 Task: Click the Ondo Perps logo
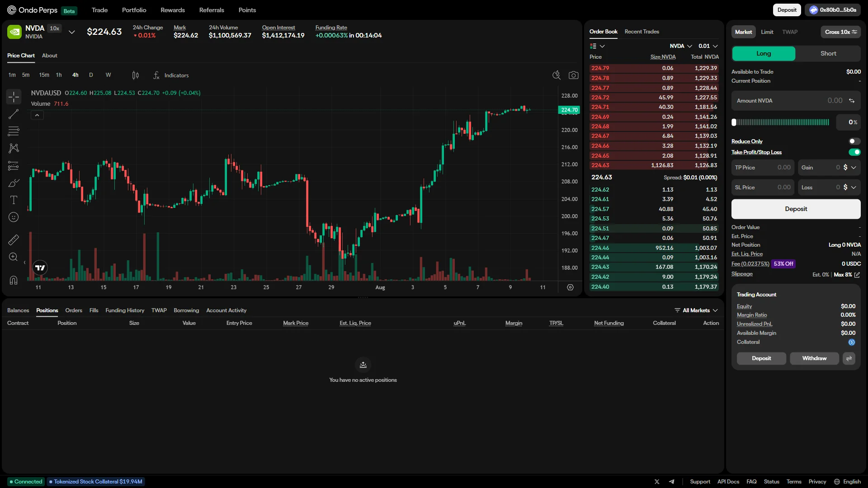(x=33, y=10)
